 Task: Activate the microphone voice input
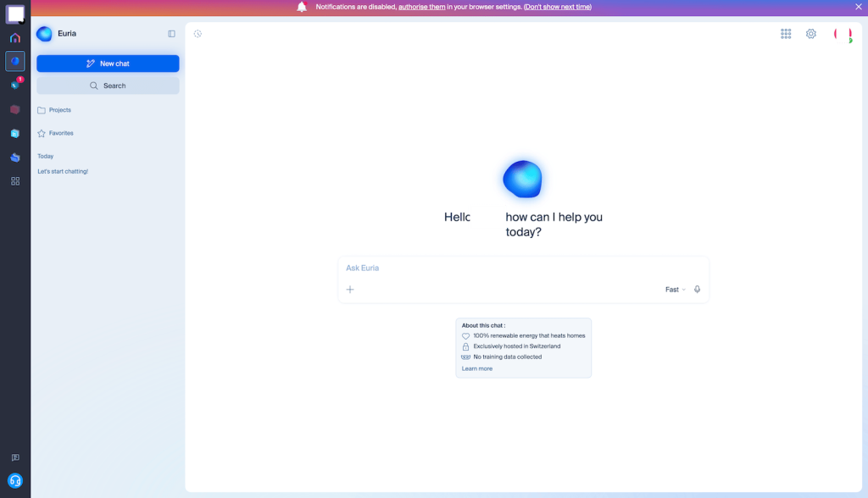[x=697, y=290]
